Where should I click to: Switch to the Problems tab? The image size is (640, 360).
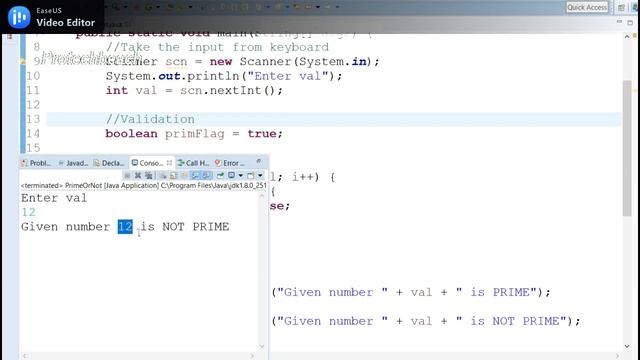point(36,163)
